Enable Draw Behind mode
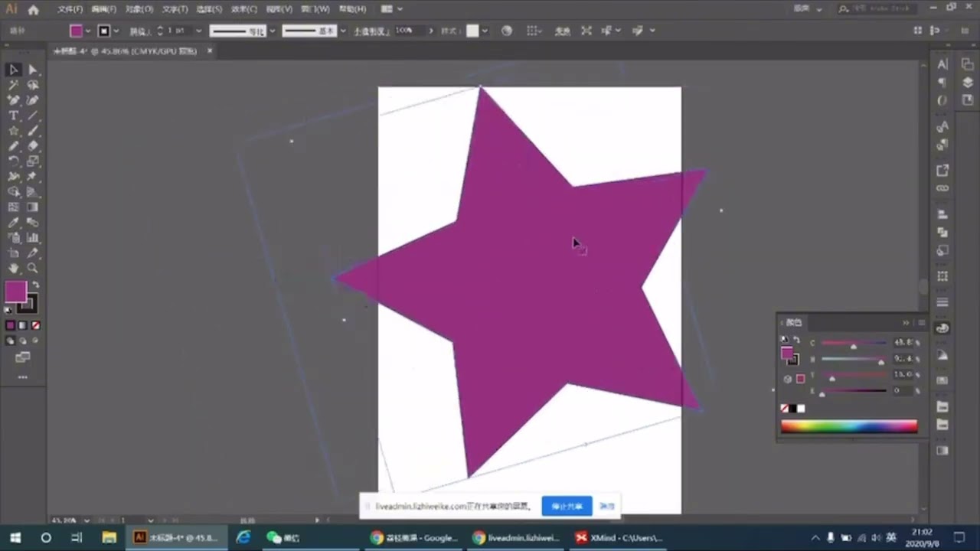The image size is (980, 551). pos(23,341)
